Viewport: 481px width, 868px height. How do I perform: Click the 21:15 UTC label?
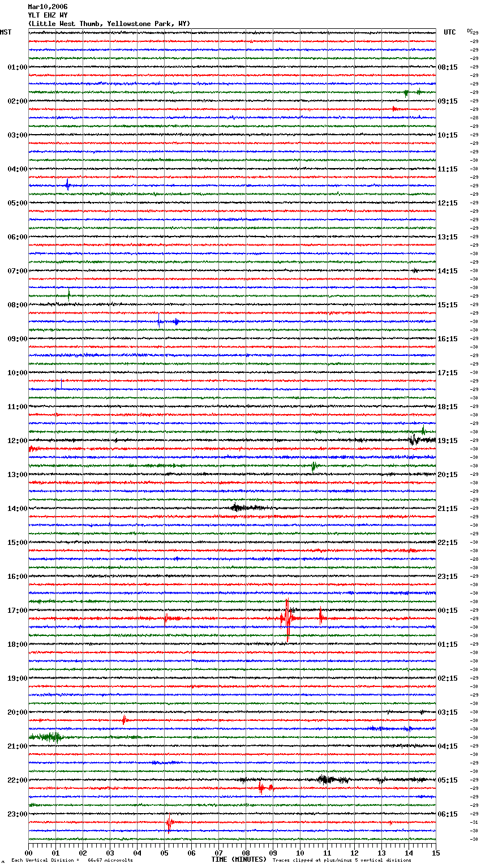pos(448,509)
